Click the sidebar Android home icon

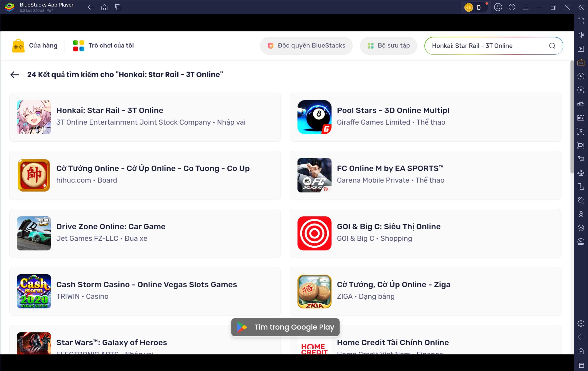[x=581, y=351]
